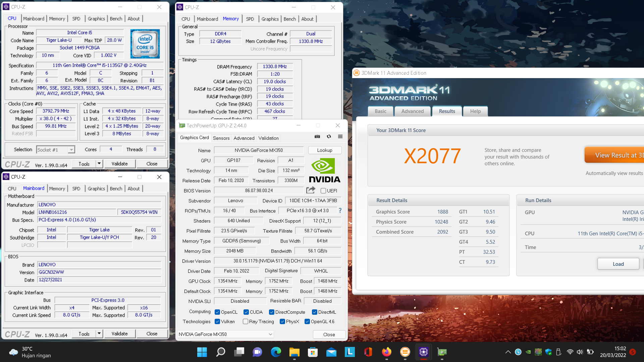Open the GPU-Z hamburger menu
Screen dimensions: 644x362
coord(340,137)
